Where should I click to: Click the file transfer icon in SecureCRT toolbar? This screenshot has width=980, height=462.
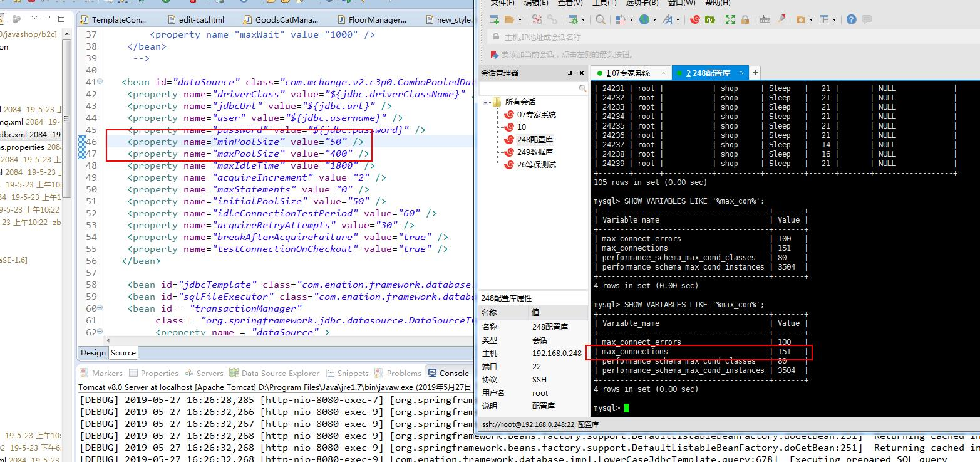coord(621,19)
